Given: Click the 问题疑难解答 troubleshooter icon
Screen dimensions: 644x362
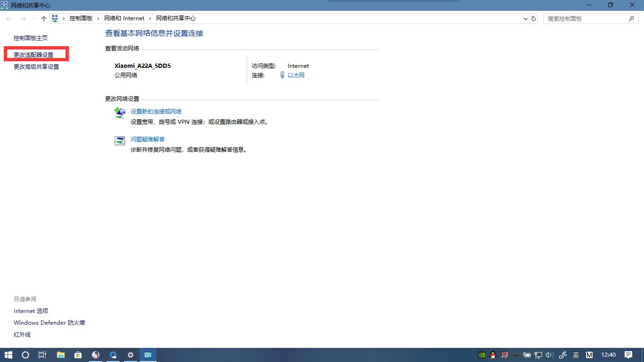Looking at the screenshot, I should [120, 140].
